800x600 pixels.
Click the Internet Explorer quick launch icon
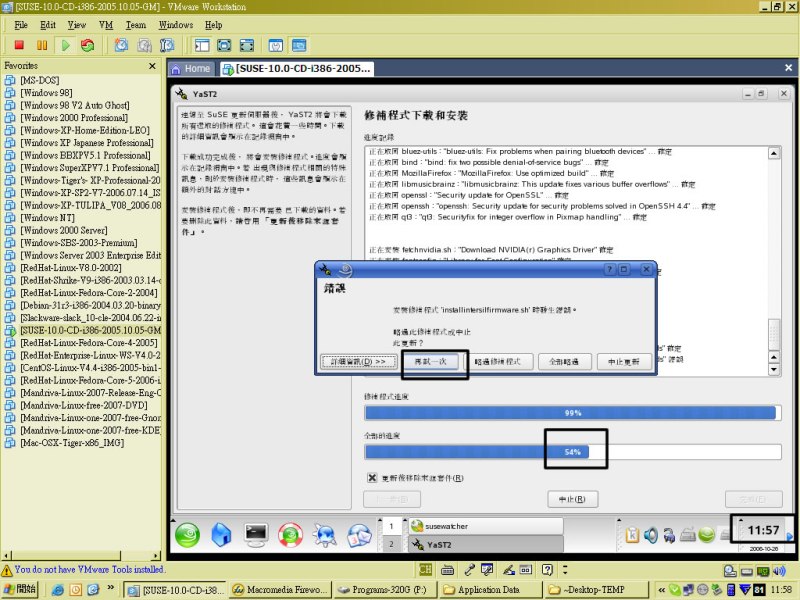[58, 590]
